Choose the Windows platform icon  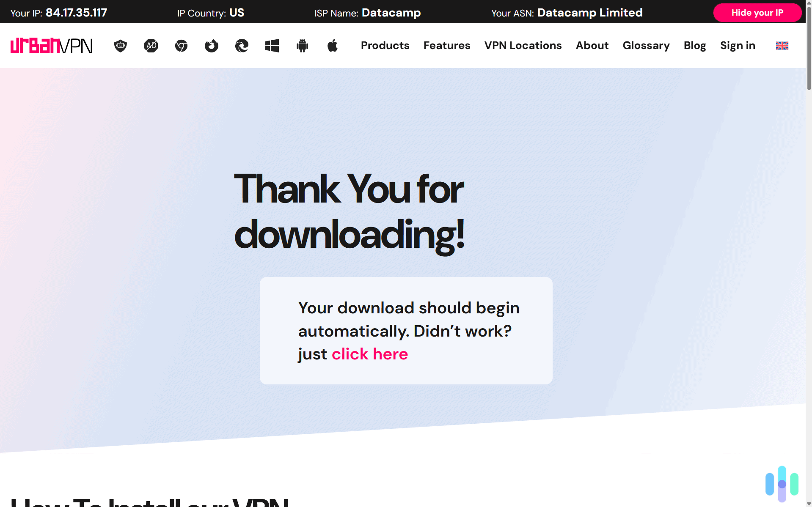[x=272, y=46]
